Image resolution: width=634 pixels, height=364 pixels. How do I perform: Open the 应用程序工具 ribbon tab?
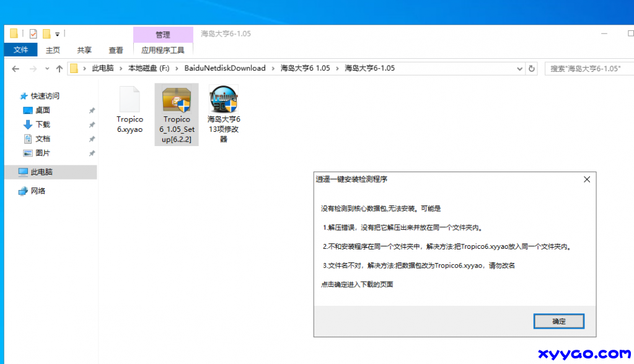point(163,50)
